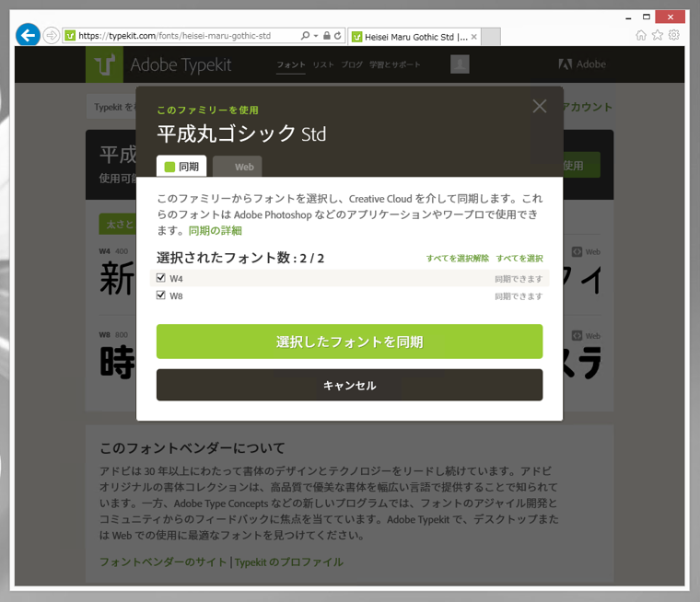Click the Adobe Typekit title text
The height and width of the screenshot is (602, 700).
pyautogui.click(x=181, y=65)
